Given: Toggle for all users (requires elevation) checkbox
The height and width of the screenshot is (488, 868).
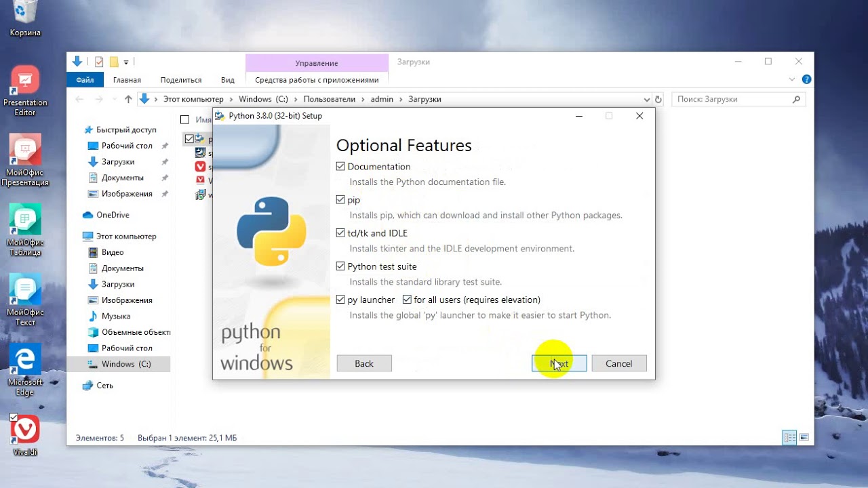Looking at the screenshot, I should pos(407,300).
